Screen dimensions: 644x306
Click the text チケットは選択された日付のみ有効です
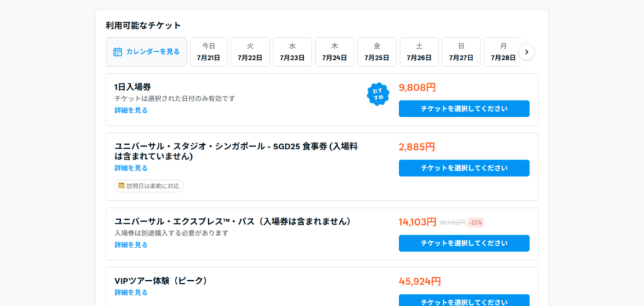(175, 99)
